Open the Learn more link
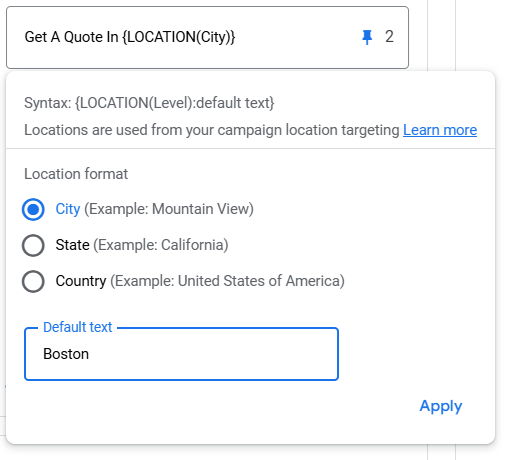This screenshot has height=460, width=517. coord(440,130)
